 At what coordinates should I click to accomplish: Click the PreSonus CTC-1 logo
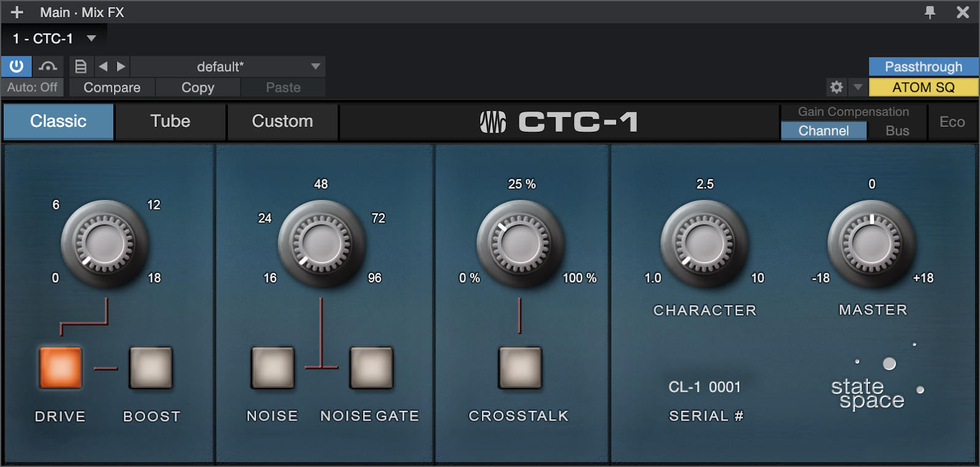pyautogui.click(x=559, y=122)
